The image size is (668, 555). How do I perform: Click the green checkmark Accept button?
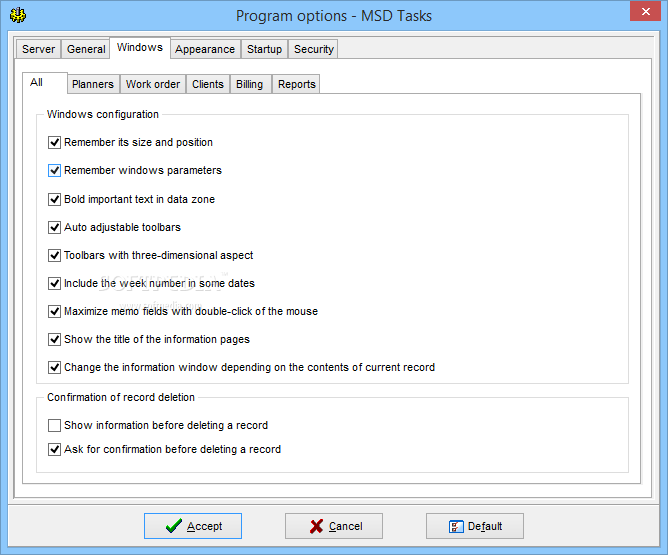(192, 526)
